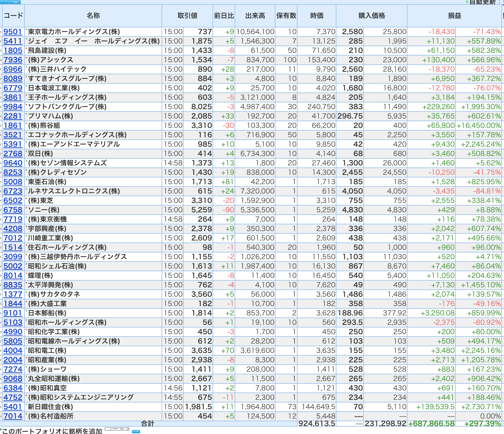The height and width of the screenshot is (434, 504).
Task: Click the 前日比 column header
Action: pyautogui.click(x=224, y=16)
